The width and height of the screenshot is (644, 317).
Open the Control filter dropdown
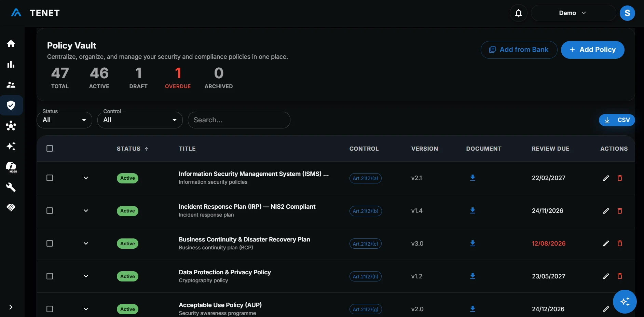[140, 120]
